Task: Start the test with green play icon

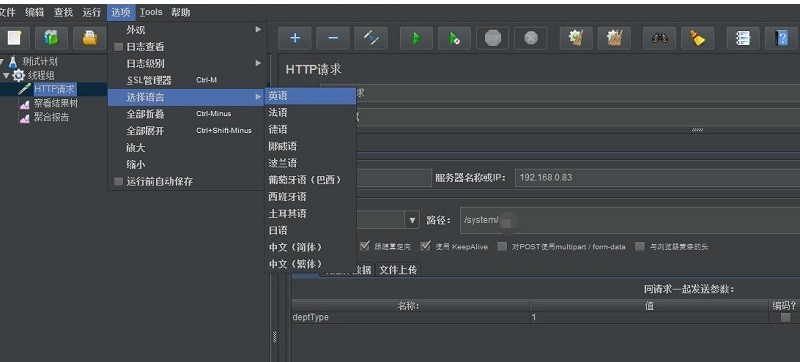Action: [416, 38]
